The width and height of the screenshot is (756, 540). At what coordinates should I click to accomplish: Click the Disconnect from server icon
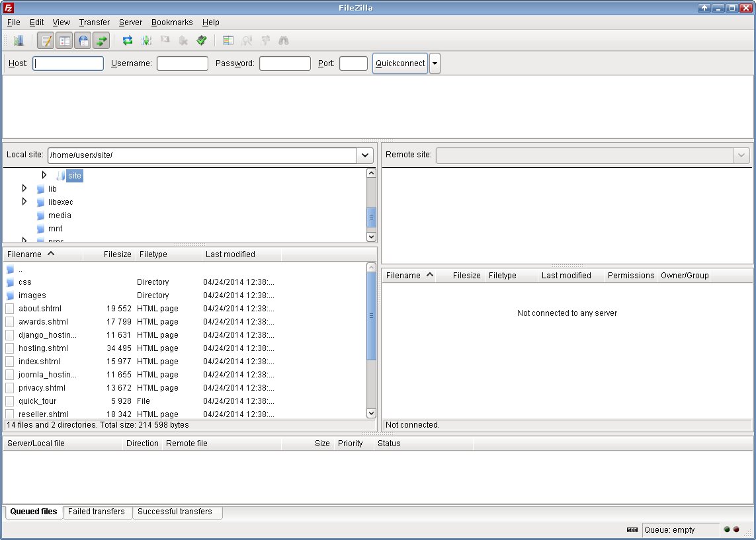point(183,40)
